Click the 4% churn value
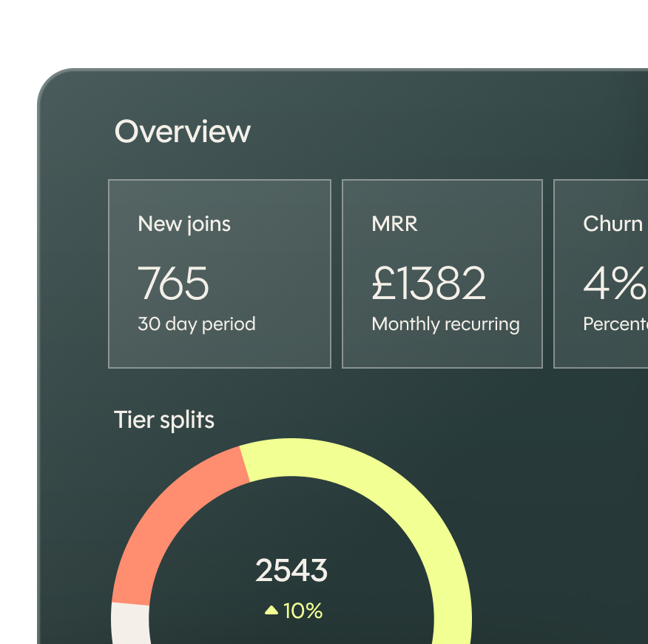The height and width of the screenshot is (644, 648). (x=614, y=284)
